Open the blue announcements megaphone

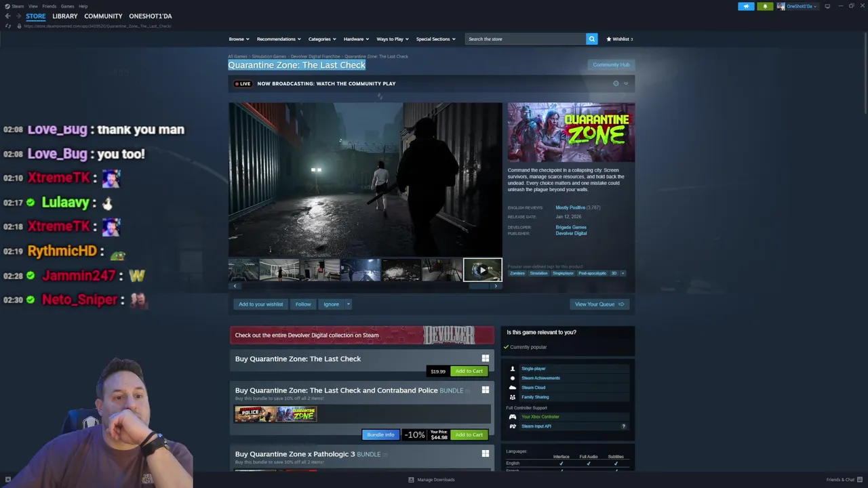pyautogui.click(x=746, y=6)
